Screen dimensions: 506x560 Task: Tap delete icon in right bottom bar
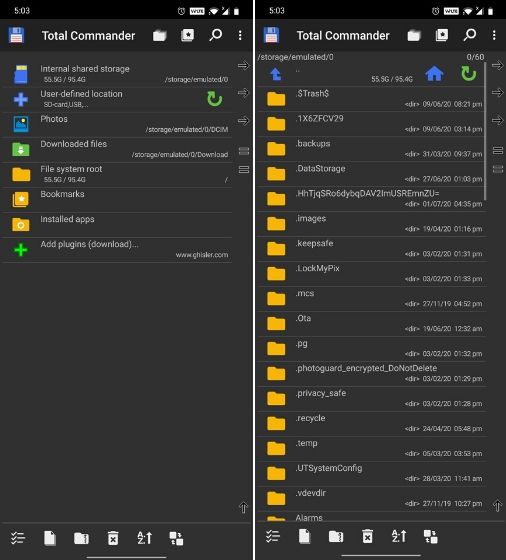click(367, 536)
